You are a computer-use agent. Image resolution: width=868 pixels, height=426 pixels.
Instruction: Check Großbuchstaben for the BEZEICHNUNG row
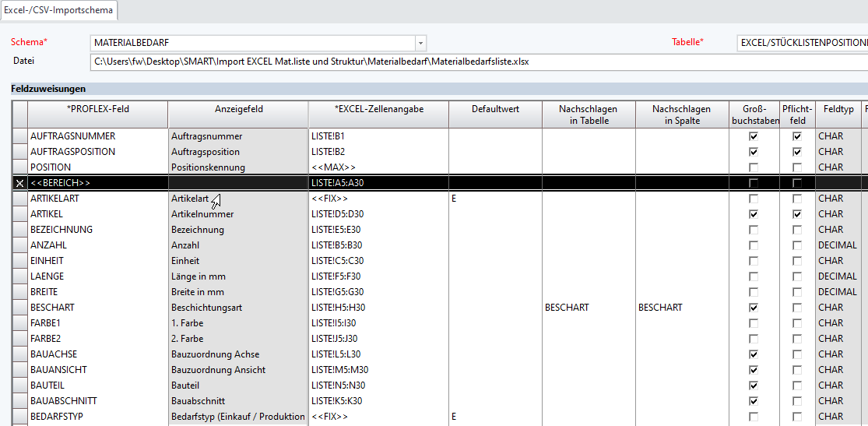tap(753, 230)
